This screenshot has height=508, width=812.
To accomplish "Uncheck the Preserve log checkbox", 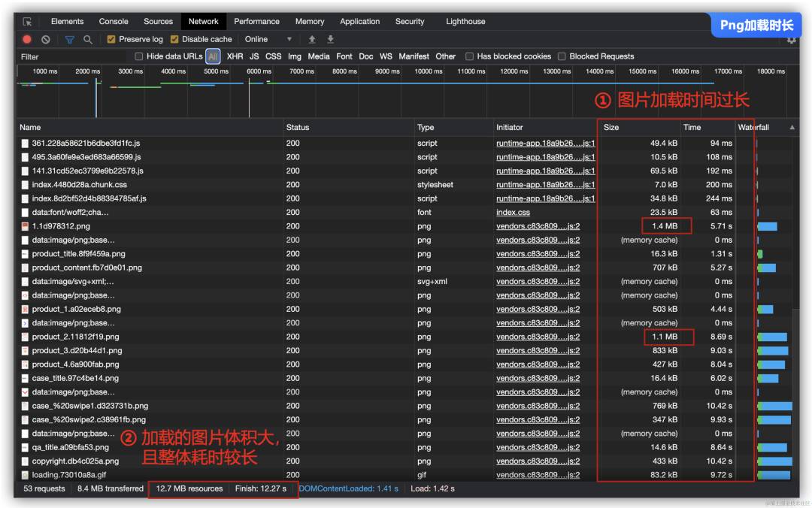I will (x=111, y=39).
